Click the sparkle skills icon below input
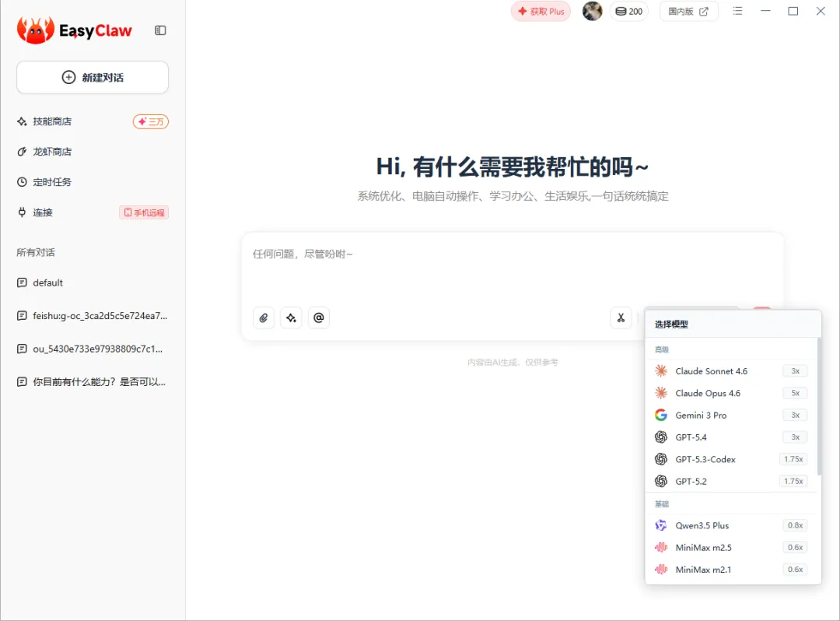Image resolution: width=840 pixels, height=621 pixels. click(291, 318)
